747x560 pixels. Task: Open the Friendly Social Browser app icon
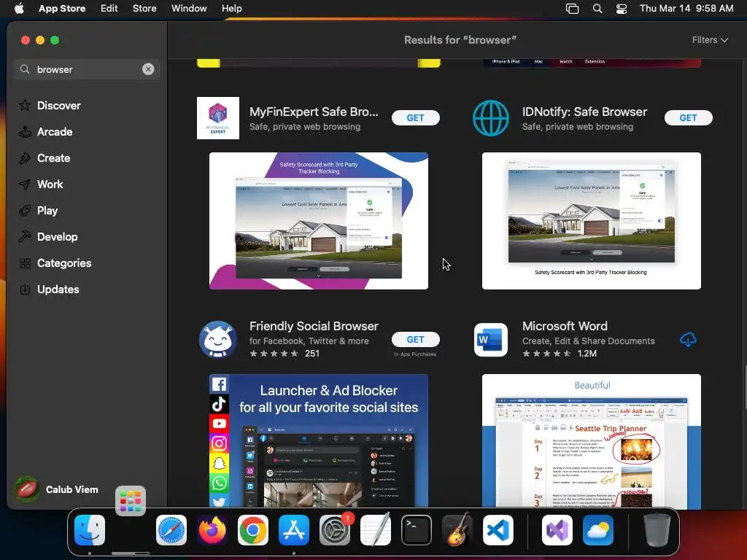[x=218, y=340]
